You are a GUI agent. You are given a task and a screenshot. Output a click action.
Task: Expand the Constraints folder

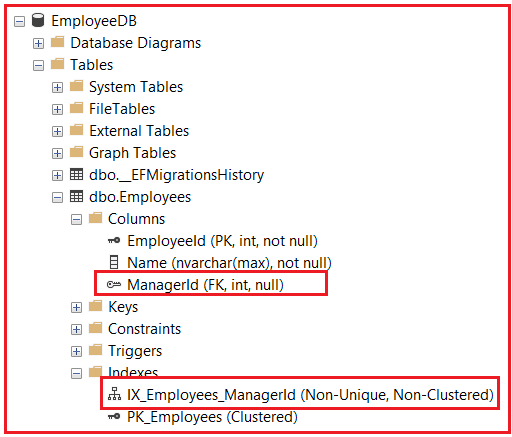point(76,330)
